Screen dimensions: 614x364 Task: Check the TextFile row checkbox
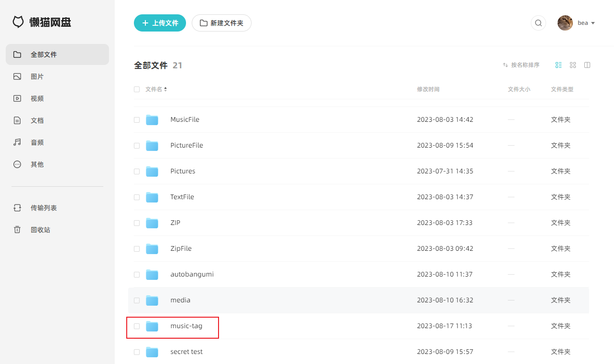pos(137,197)
